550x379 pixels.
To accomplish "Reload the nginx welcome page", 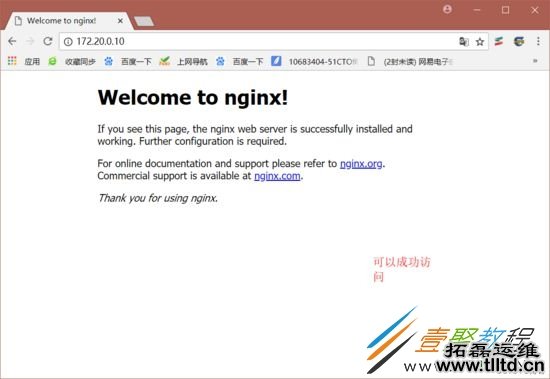I will (48, 41).
